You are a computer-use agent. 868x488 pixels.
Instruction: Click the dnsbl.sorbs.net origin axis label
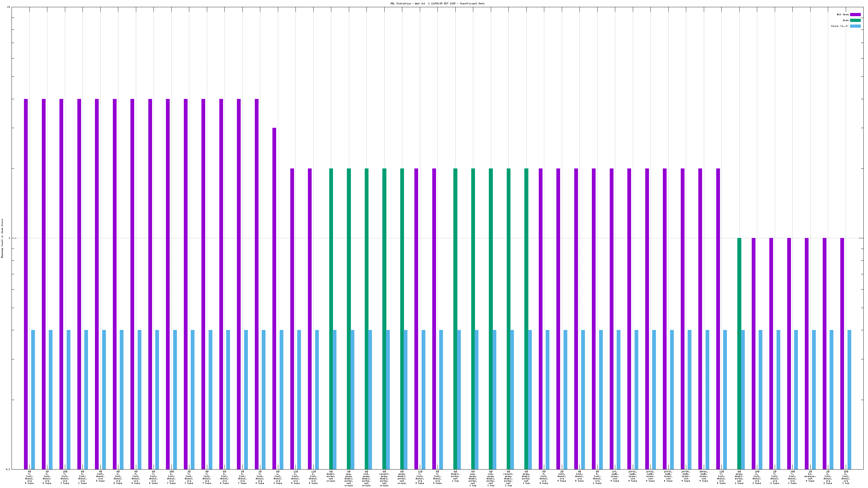coord(331,476)
